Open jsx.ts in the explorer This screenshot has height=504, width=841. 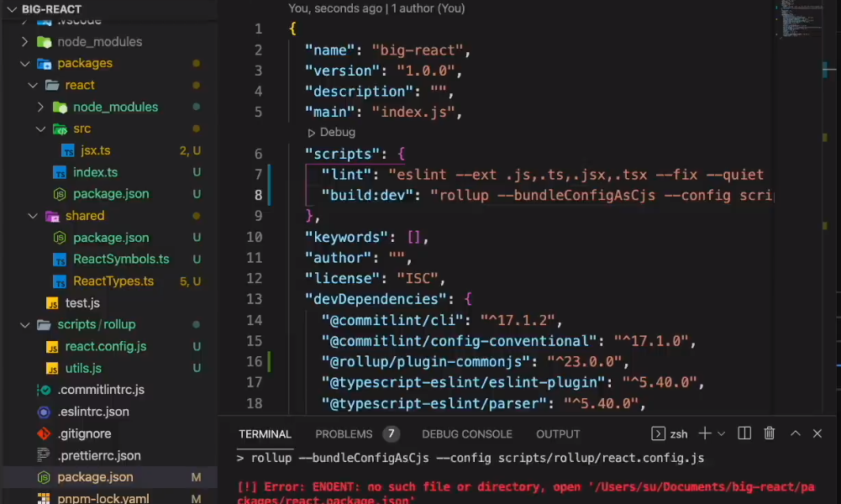coord(96,150)
